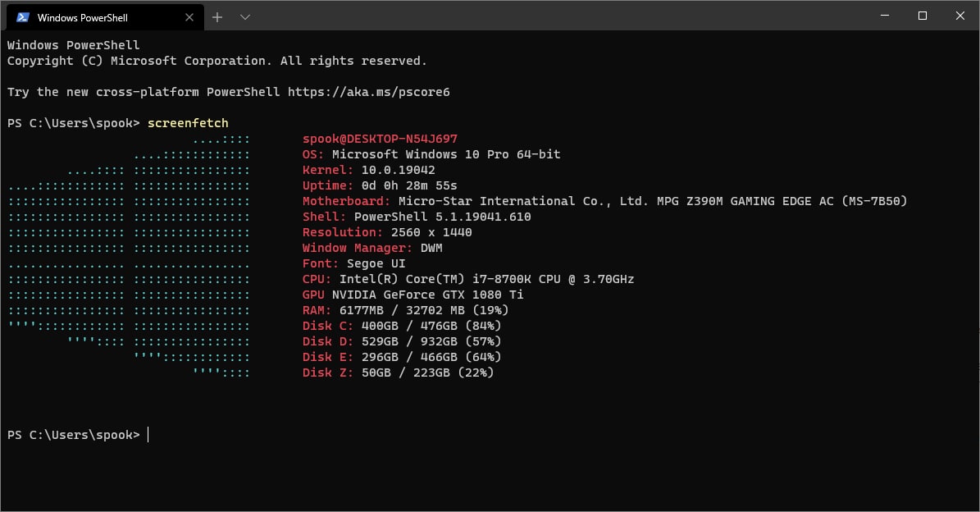Click the 'Window Manager: DWM' line
The image size is (980, 512).
pyautogui.click(x=372, y=248)
